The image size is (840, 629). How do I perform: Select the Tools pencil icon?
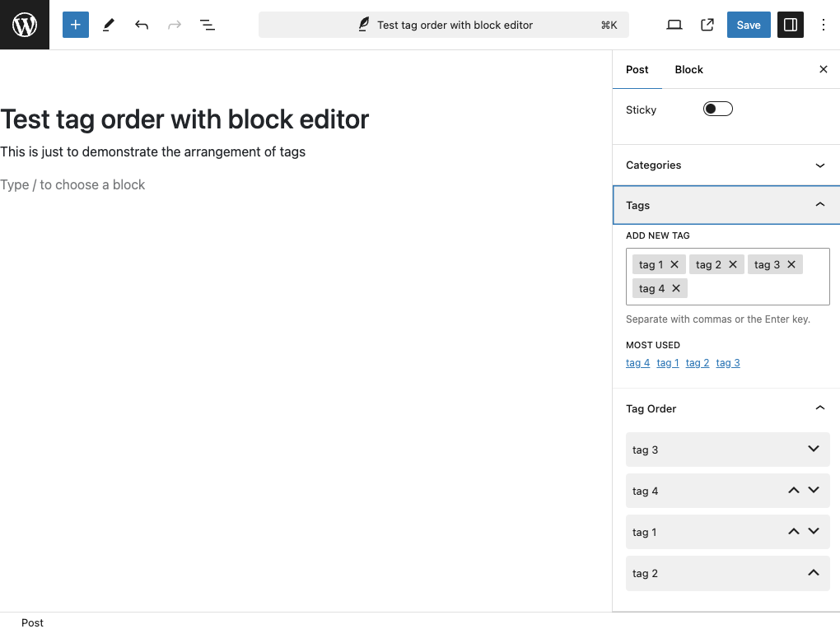[108, 25]
